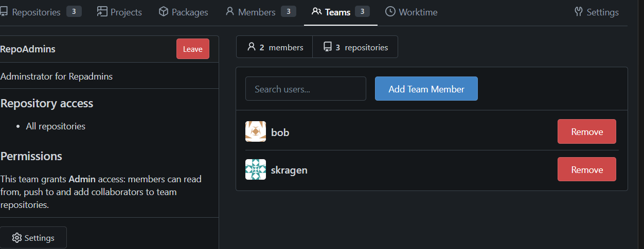The height and width of the screenshot is (249, 644).
Task: Click bob's avatar image
Action: click(256, 132)
